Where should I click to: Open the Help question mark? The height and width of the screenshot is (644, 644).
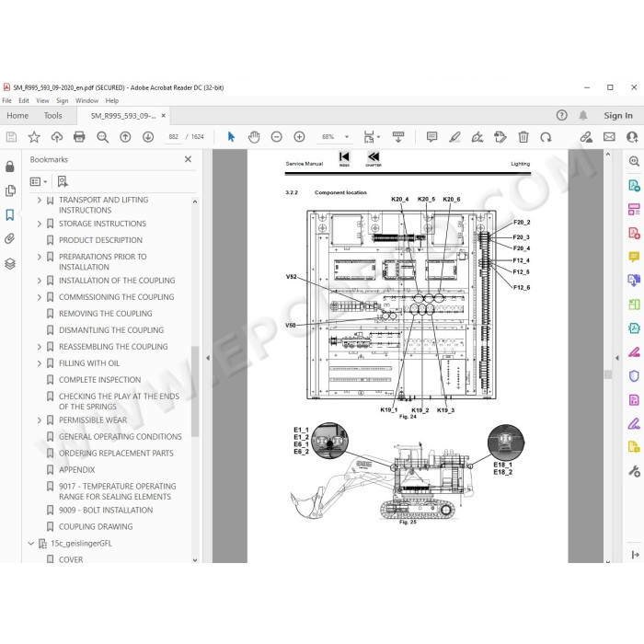tap(561, 115)
